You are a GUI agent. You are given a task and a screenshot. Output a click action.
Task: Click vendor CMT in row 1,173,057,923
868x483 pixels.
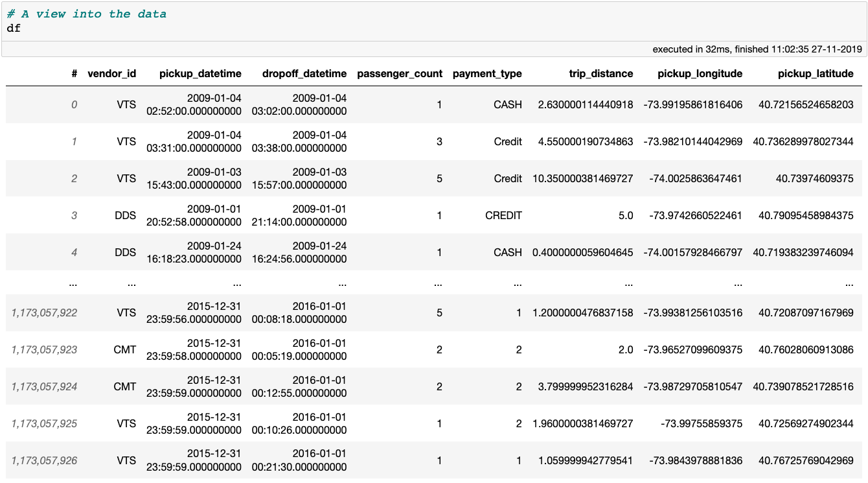(125, 349)
